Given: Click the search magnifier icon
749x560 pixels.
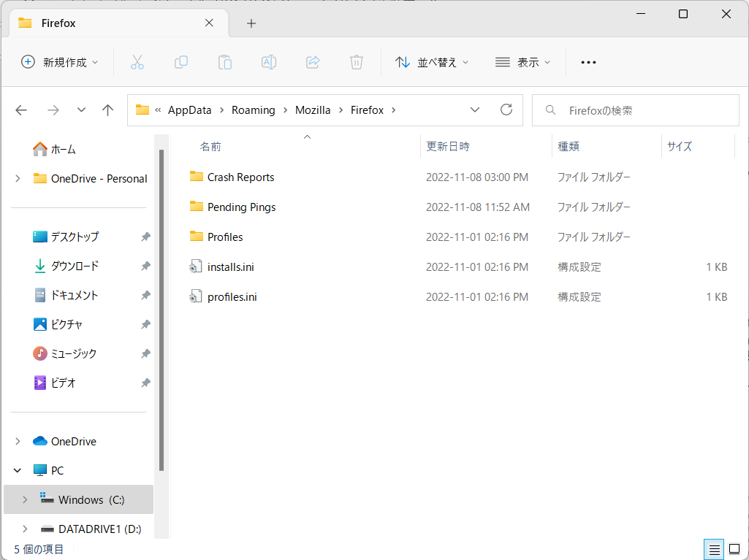Looking at the screenshot, I should click(550, 110).
